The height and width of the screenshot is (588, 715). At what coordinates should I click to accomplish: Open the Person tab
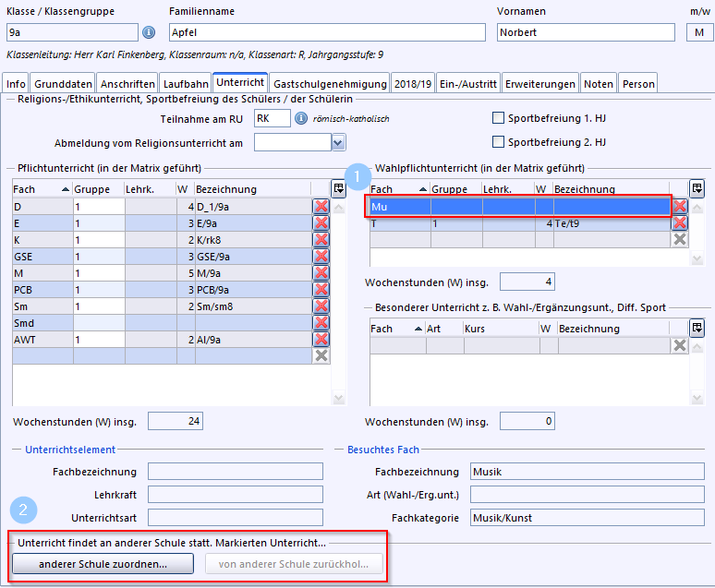[638, 83]
